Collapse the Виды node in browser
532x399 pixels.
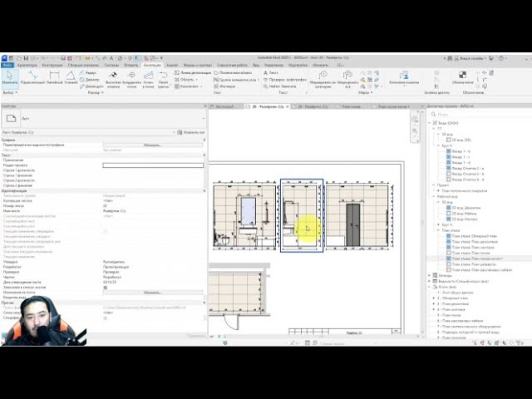[x=430, y=123]
